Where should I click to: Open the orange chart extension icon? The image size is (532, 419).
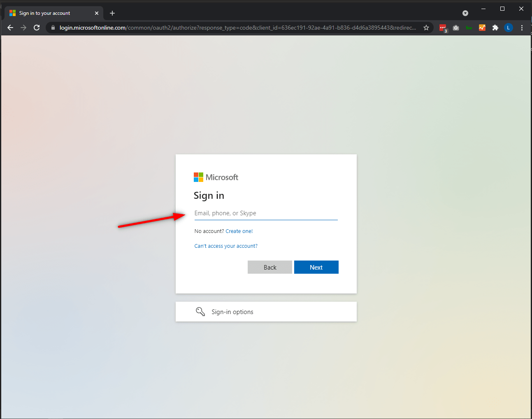[x=482, y=28]
